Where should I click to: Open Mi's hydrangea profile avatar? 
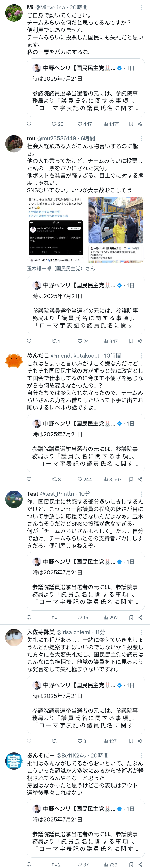point(14,13)
